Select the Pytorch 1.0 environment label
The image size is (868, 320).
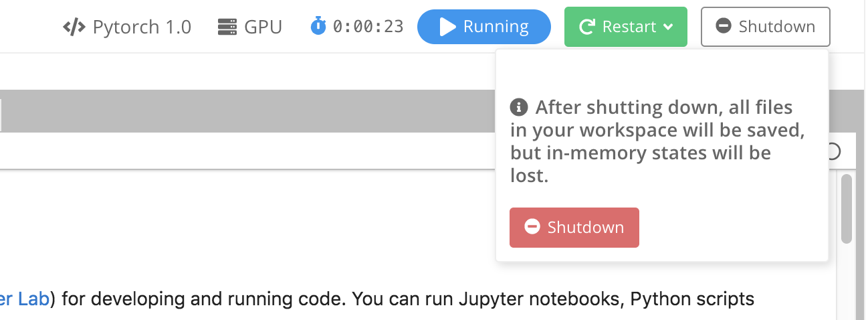pyautogui.click(x=142, y=27)
